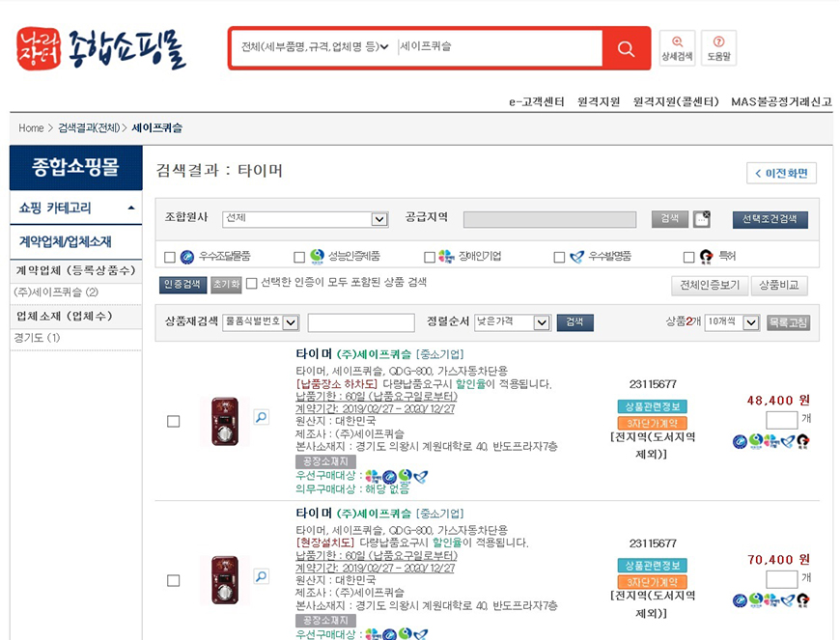Image resolution: width=840 pixels, height=640 pixels.
Task: Check the 장애인기업 checkbox
Action: coord(429,258)
